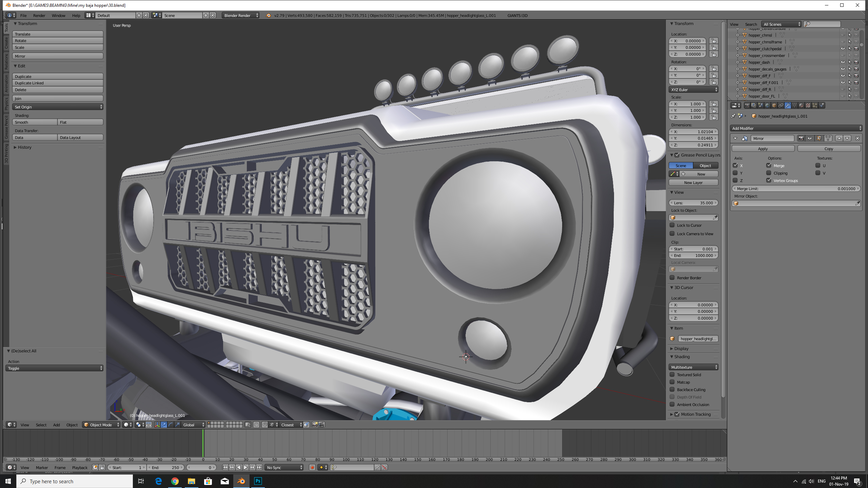Enable Z axis mirror checkbox
Screen dimensions: 868x488
(x=735, y=180)
